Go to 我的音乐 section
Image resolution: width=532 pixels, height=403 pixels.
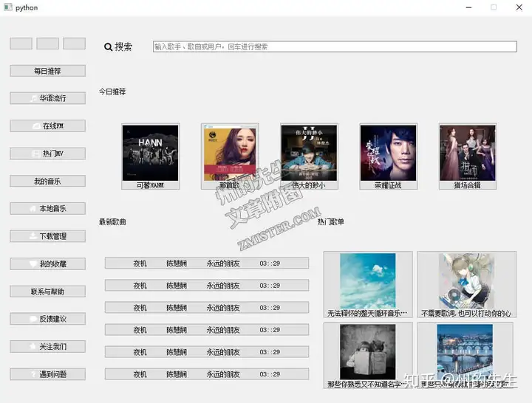(47, 181)
